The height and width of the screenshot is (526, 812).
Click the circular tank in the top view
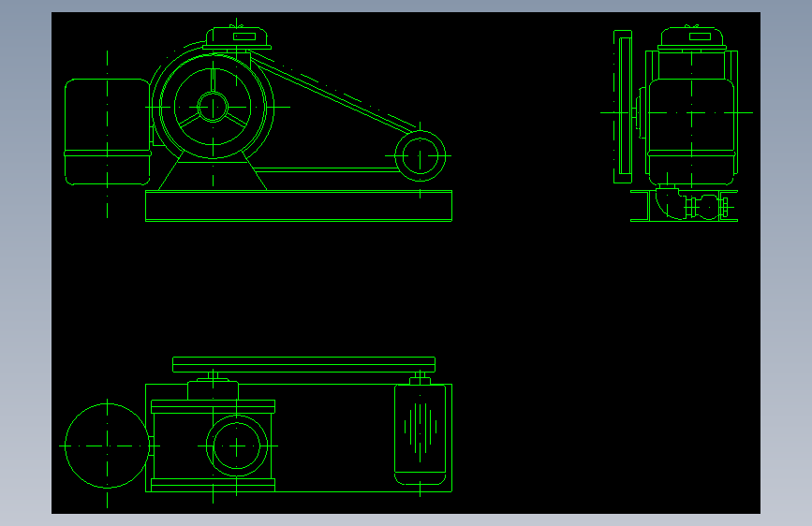point(107,446)
